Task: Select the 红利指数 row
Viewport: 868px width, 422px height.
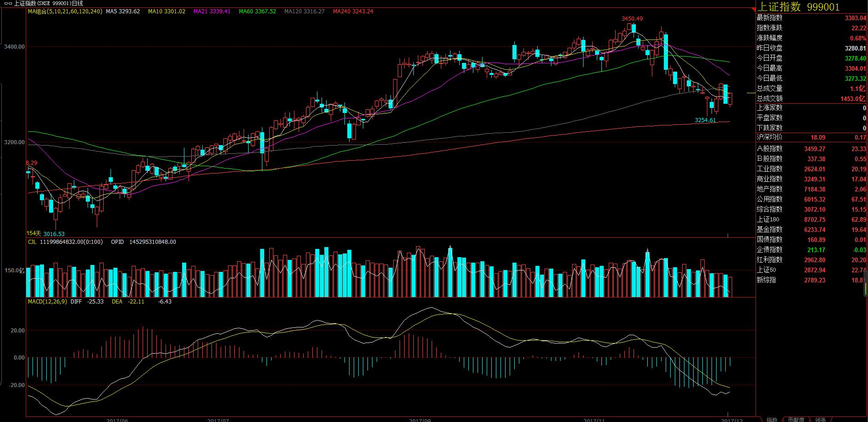Action: click(x=811, y=260)
